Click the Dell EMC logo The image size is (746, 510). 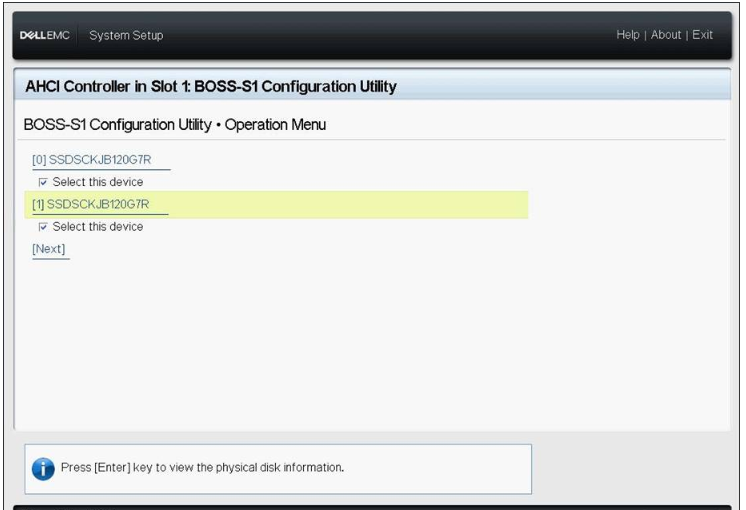(45, 35)
